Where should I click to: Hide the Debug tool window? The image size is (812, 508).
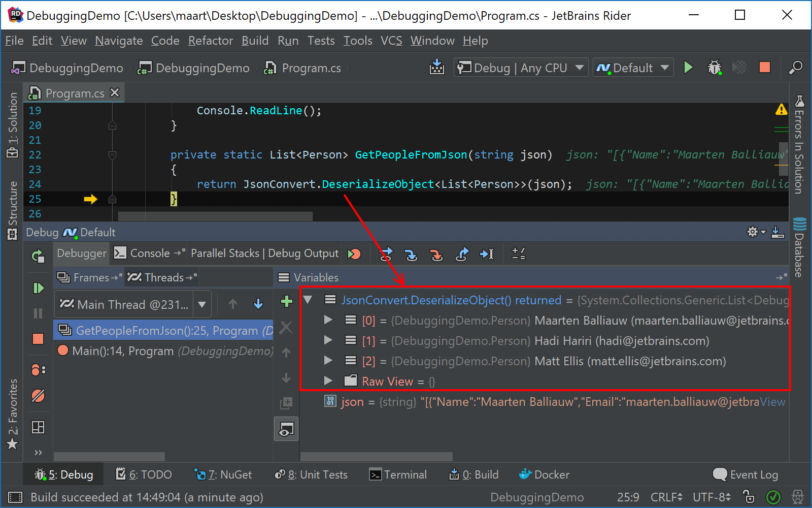pyautogui.click(x=777, y=232)
